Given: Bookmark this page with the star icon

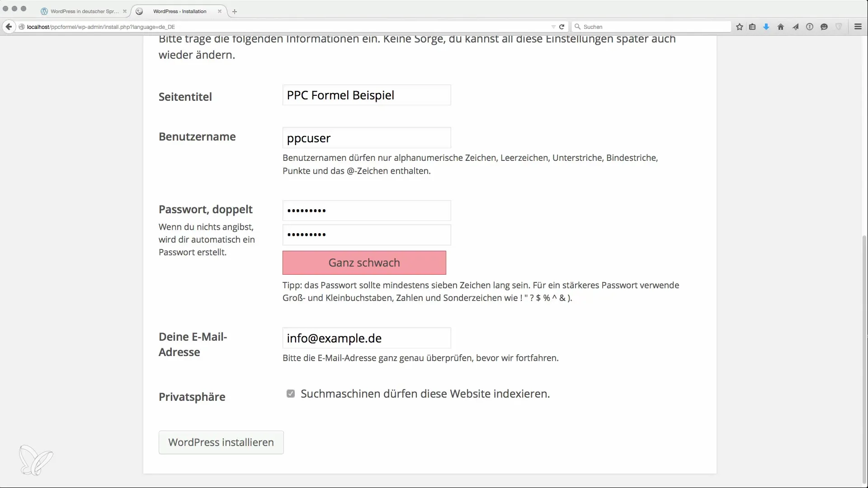Looking at the screenshot, I should (740, 27).
